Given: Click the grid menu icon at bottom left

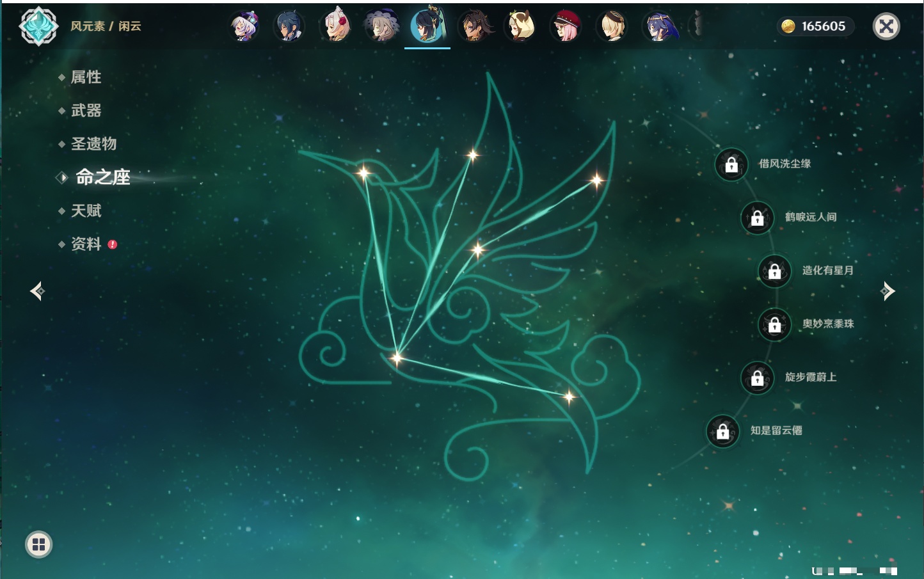Looking at the screenshot, I should [38, 544].
